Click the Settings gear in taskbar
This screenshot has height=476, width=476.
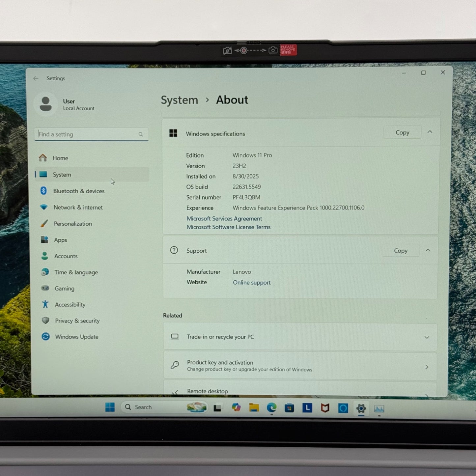coord(361,408)
